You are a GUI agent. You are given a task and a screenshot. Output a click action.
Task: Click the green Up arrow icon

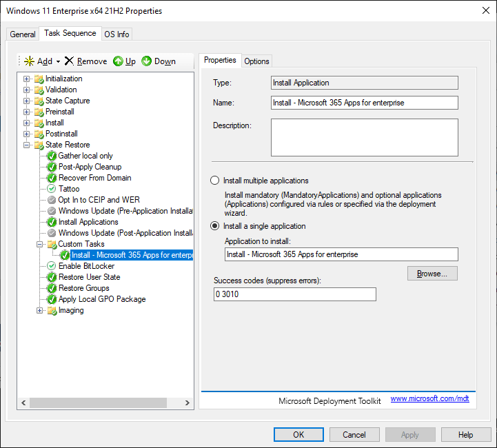[x=118, y=61]
